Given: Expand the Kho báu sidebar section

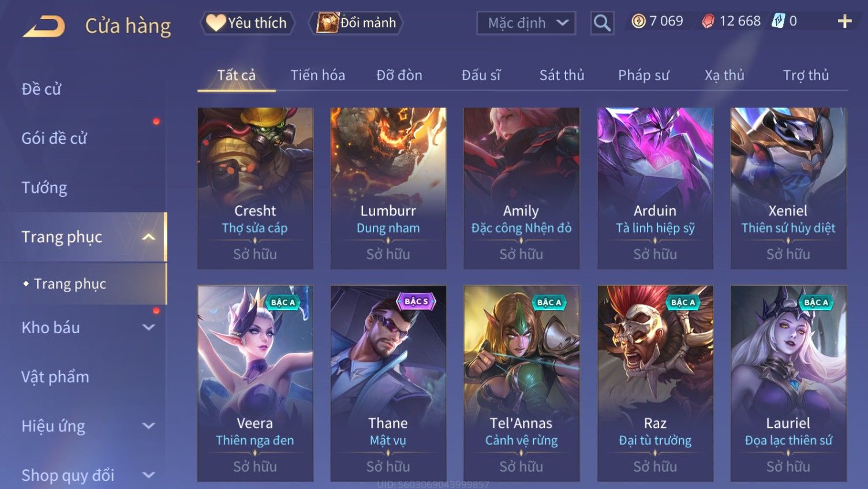Looking at the screenshot, I should 148,327.
